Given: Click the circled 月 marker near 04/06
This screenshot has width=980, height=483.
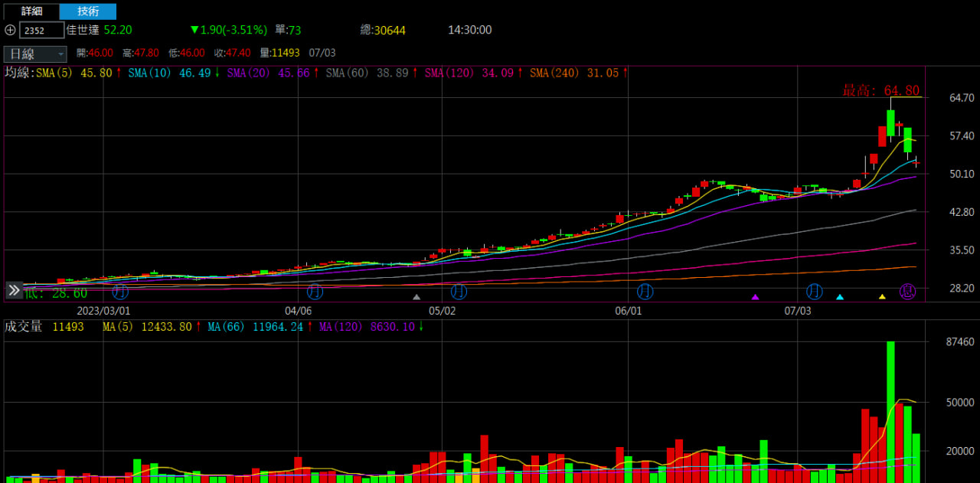Looking at the screenshot, I should (315, 291).
